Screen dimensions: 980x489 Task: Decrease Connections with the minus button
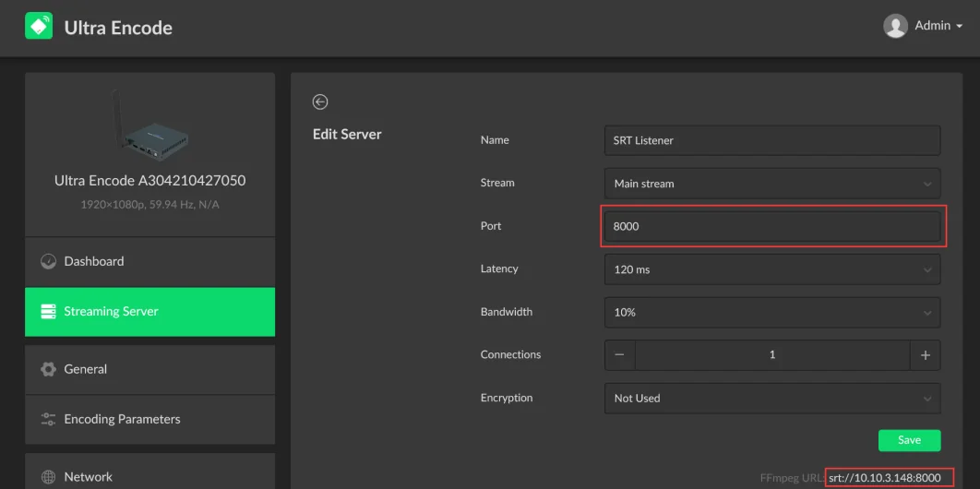coord(619,354)
